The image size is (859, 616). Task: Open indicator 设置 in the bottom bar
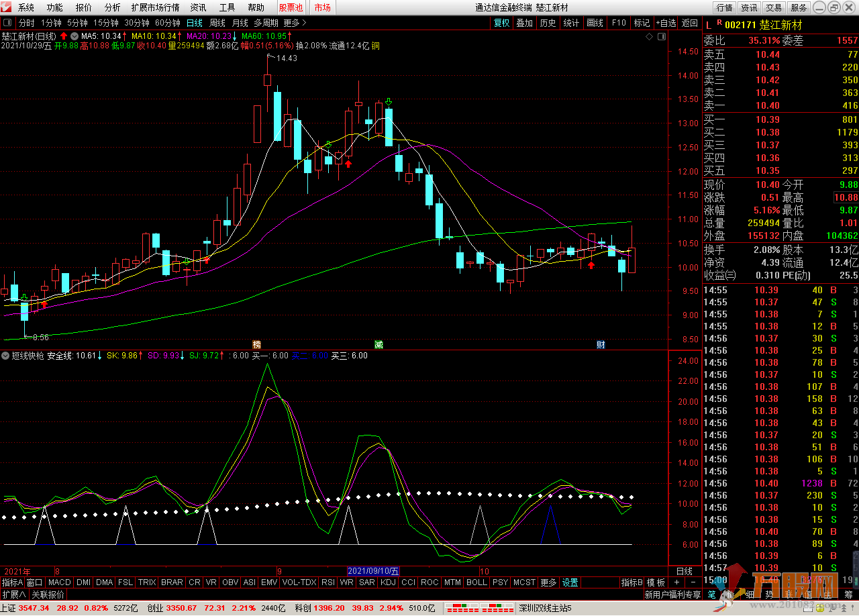click(570, 582)
